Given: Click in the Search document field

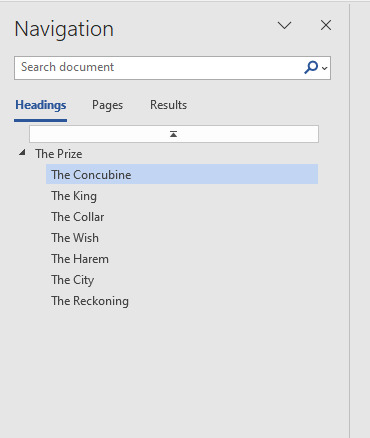Looking at the screenshot, I should coord(160,68).
